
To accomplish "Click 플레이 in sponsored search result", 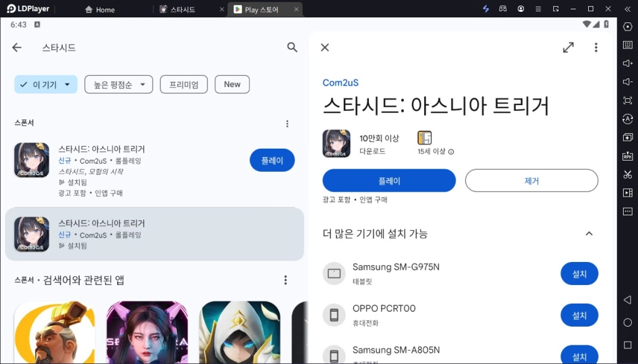I will [272, 160].
